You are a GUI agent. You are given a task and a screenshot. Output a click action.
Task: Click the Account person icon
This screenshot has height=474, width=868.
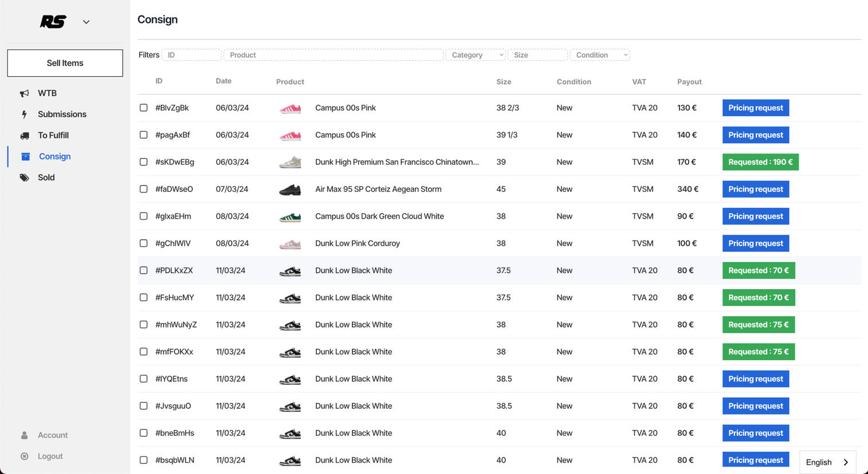[24, 435]
